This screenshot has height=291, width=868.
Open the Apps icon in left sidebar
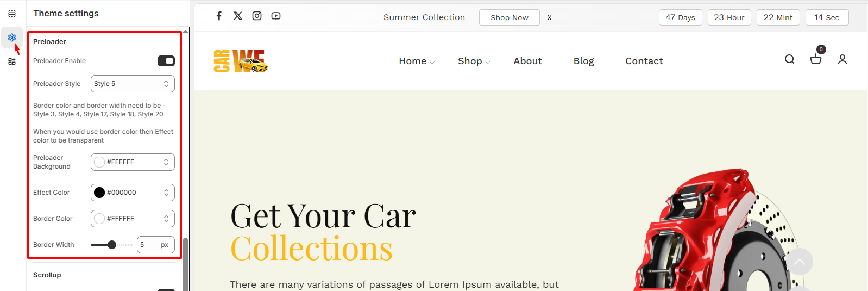pos(12,61)
